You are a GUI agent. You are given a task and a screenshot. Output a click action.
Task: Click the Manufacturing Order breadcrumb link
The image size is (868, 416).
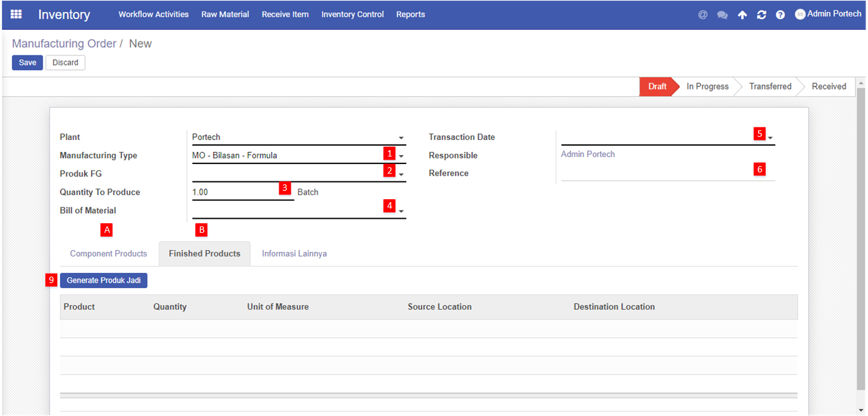tap(64, 44)
